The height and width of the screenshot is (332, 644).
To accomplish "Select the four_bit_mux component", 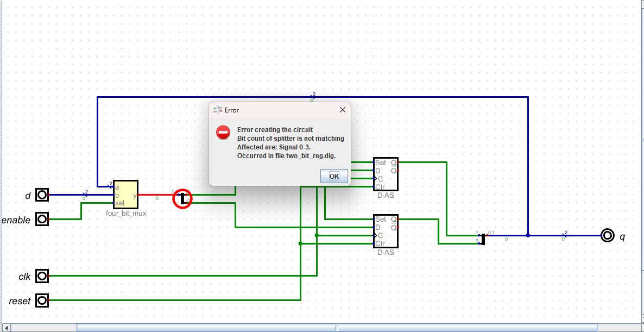I will 125,194.
